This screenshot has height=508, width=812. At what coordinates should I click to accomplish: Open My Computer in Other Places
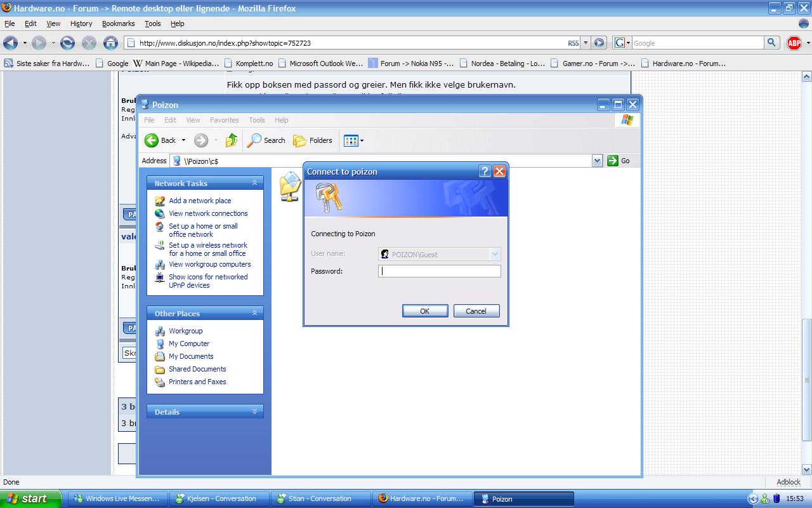[x=189, y=344]
